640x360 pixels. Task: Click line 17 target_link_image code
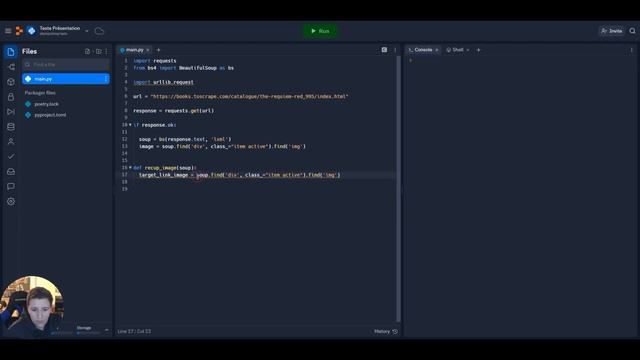point(240,175)
